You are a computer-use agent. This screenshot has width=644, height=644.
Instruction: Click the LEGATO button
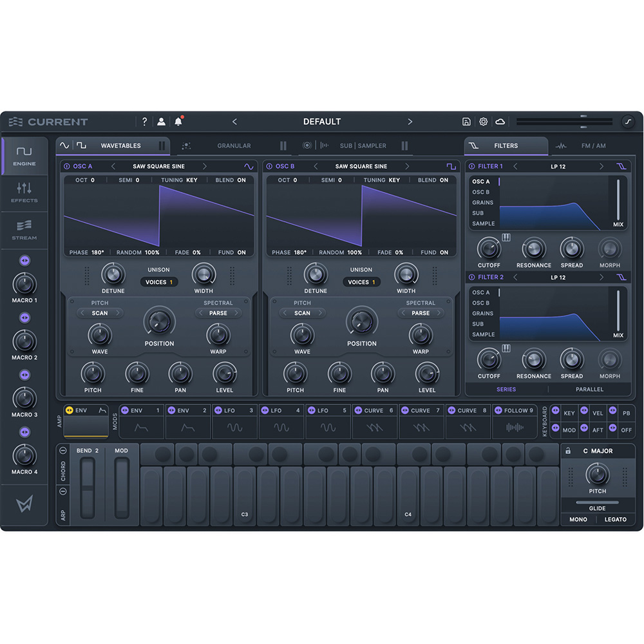[615, 520]
